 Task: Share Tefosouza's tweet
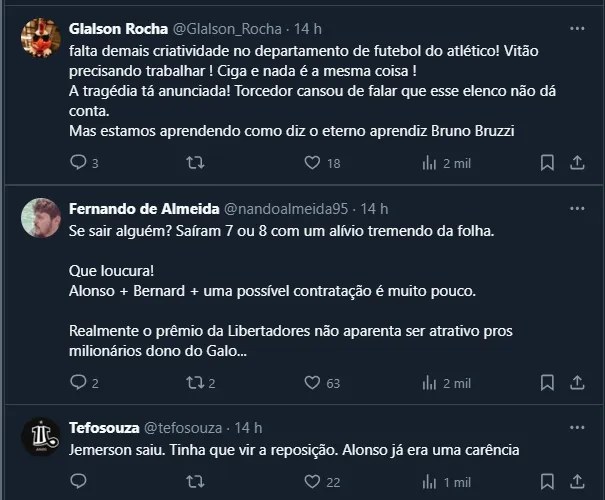(577, 481)
